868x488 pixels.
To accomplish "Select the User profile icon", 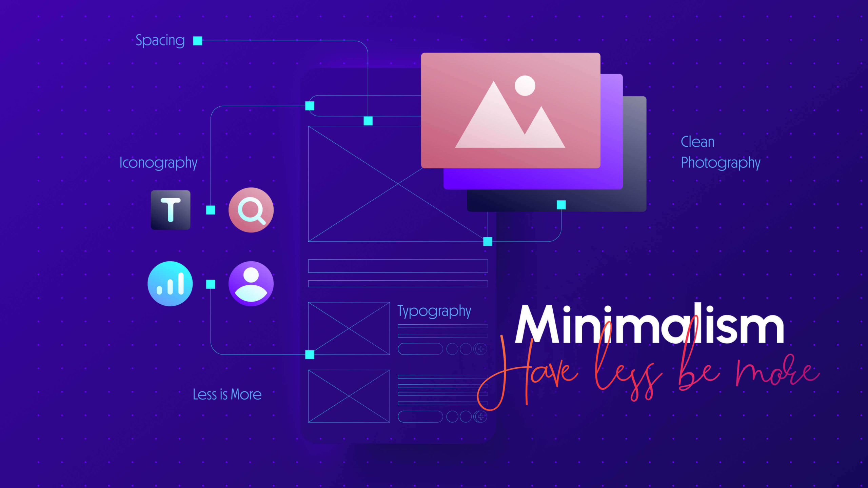I will point(250,283).
